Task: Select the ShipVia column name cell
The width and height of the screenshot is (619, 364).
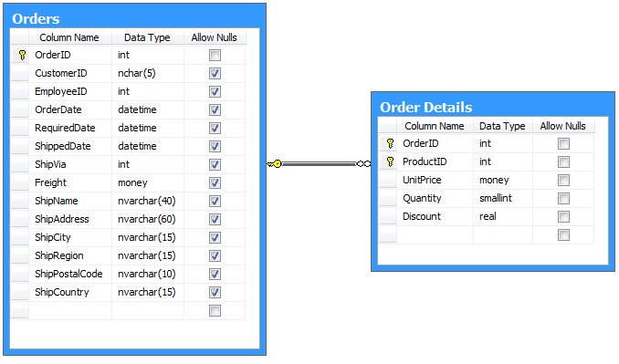Action: [x=70, y=164]
